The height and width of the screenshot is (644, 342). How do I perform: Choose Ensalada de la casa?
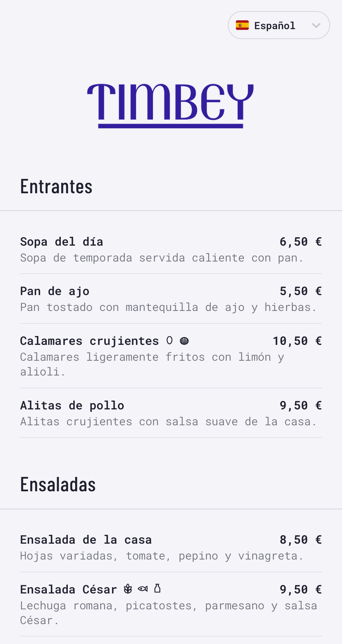(86, 540)
